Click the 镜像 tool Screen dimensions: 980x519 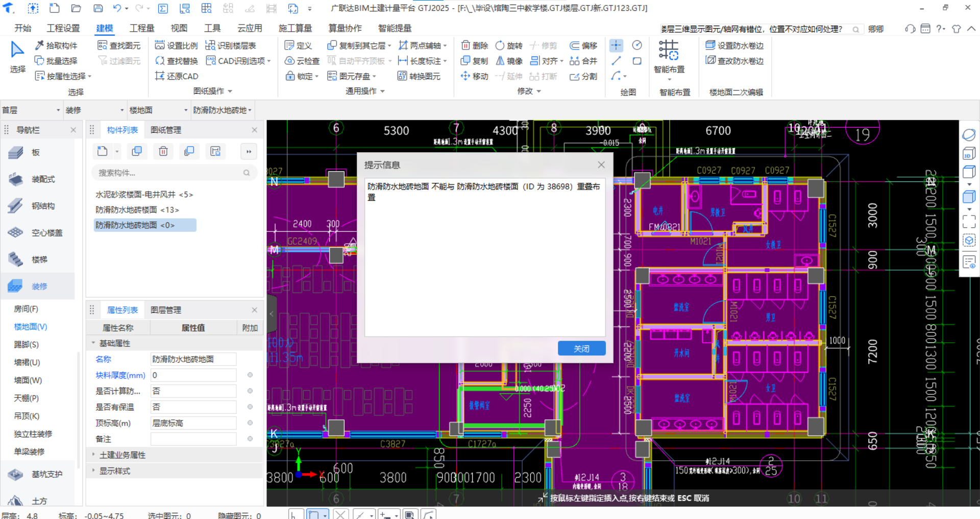(x=509, y=61)
